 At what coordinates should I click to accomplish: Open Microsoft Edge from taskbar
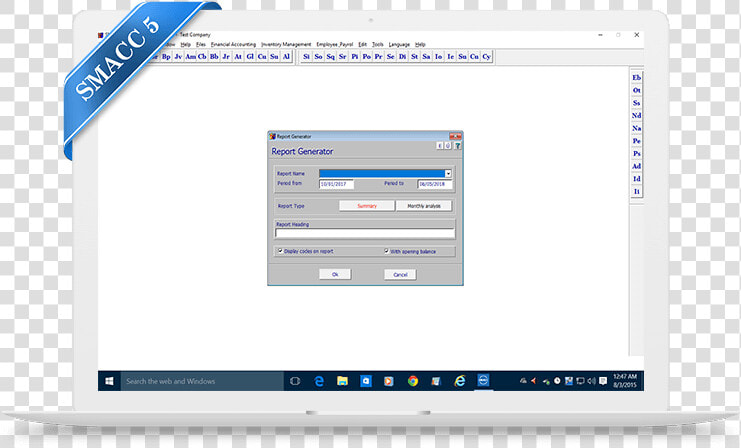(x=319, y=381)
